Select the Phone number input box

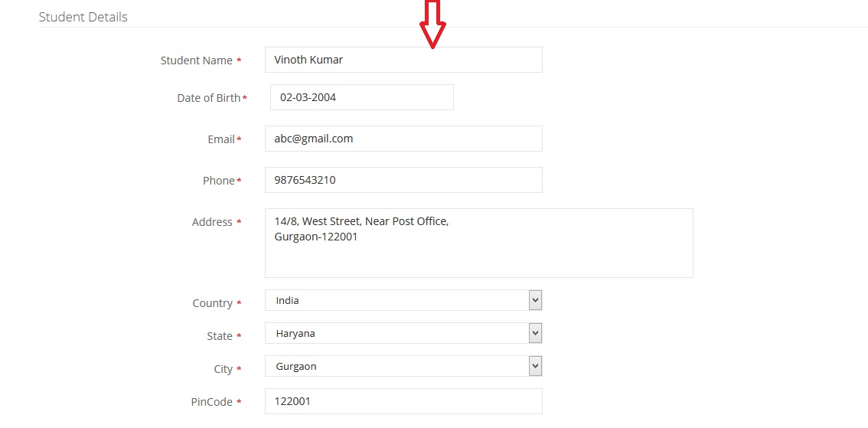(403, 180)
